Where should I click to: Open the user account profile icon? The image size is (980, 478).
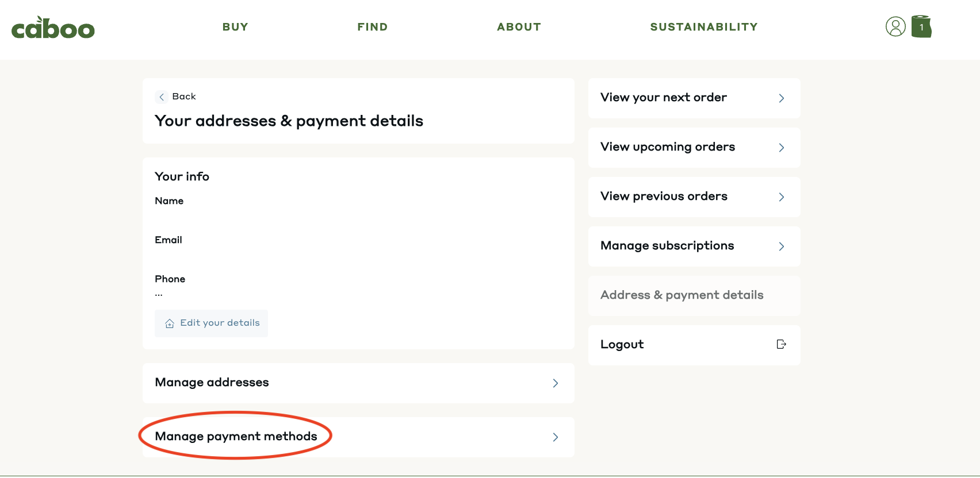895,26
